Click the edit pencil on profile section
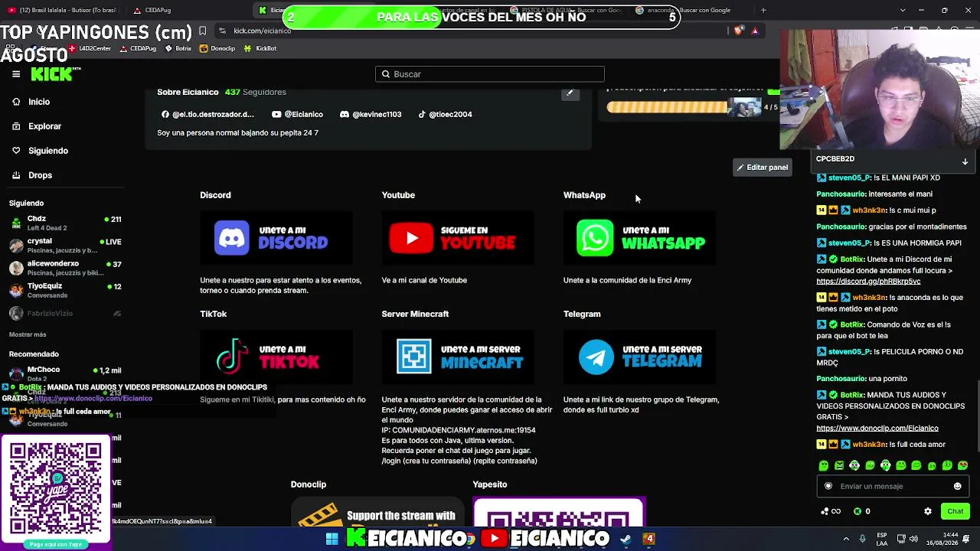 [570, 93]
